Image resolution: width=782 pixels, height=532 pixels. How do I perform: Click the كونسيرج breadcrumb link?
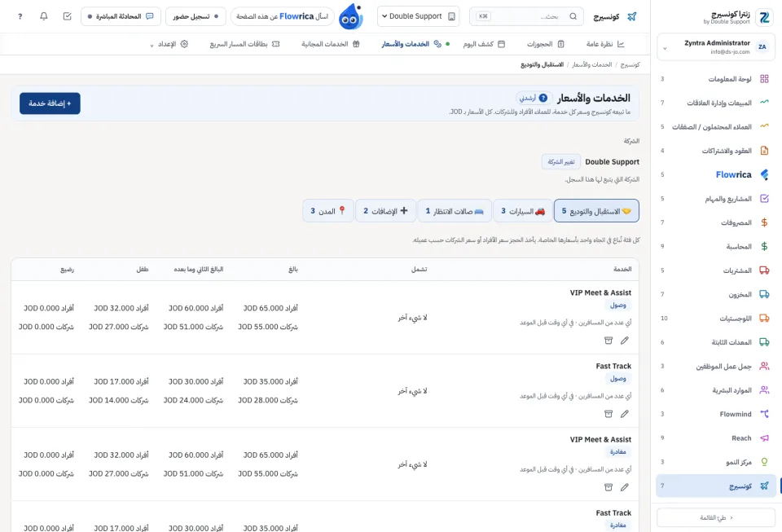(630, 65)
